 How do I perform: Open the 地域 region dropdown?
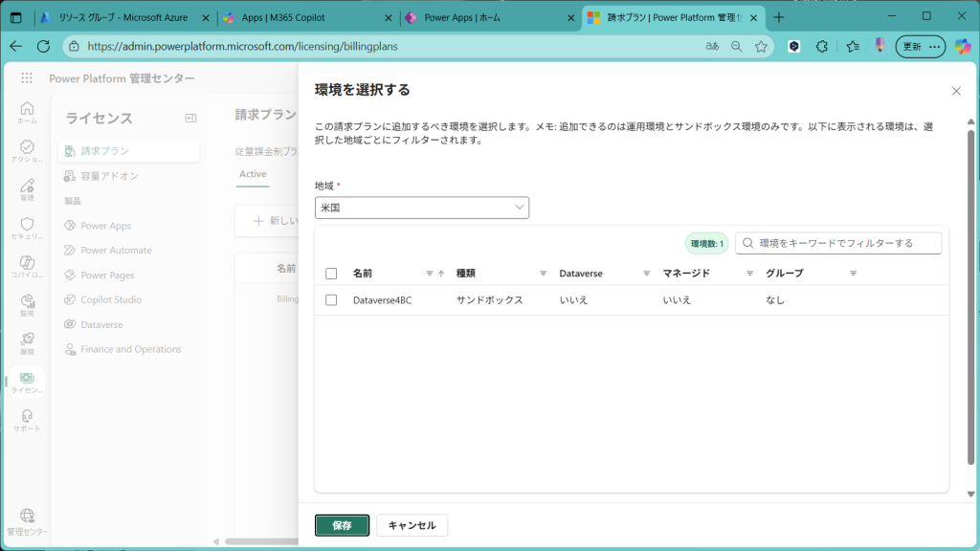421,208
